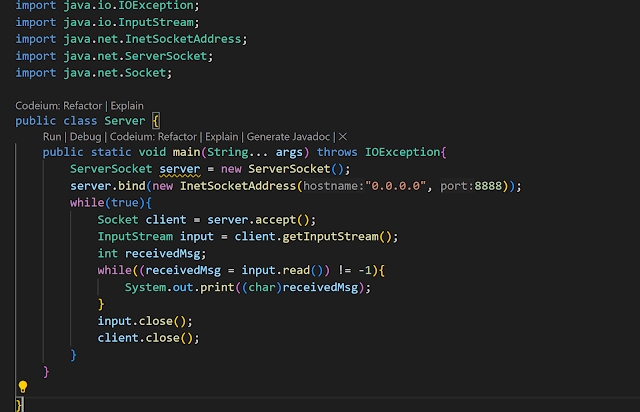Click 'String... args' parameter in main
The image size is (640, 412).
[255, 152]
